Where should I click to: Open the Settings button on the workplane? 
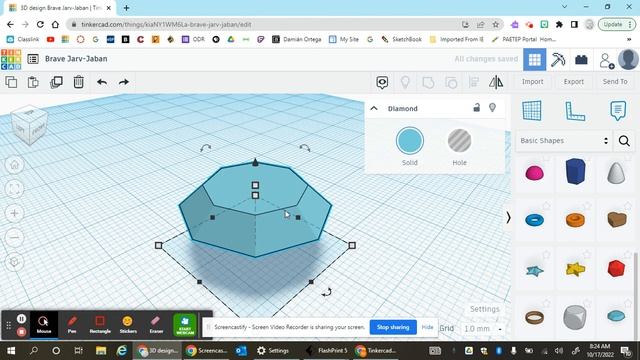click(484, 309)
